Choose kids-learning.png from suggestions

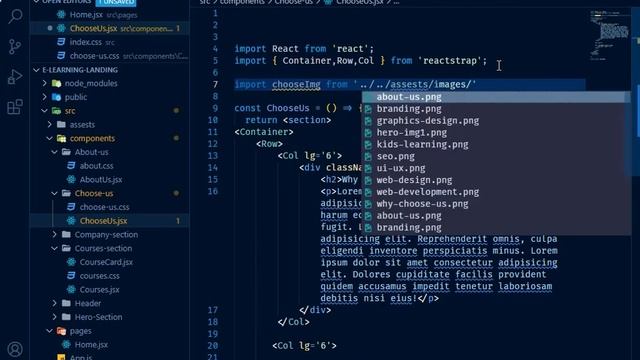point(496,144)
